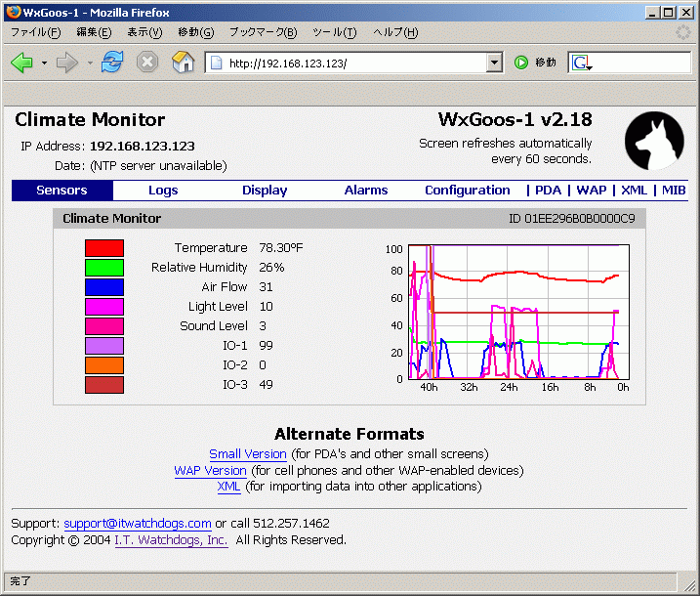Viewport: 700px width, 596px height.
Task: Switch to the Logs tab
Action: pos(163,191)
